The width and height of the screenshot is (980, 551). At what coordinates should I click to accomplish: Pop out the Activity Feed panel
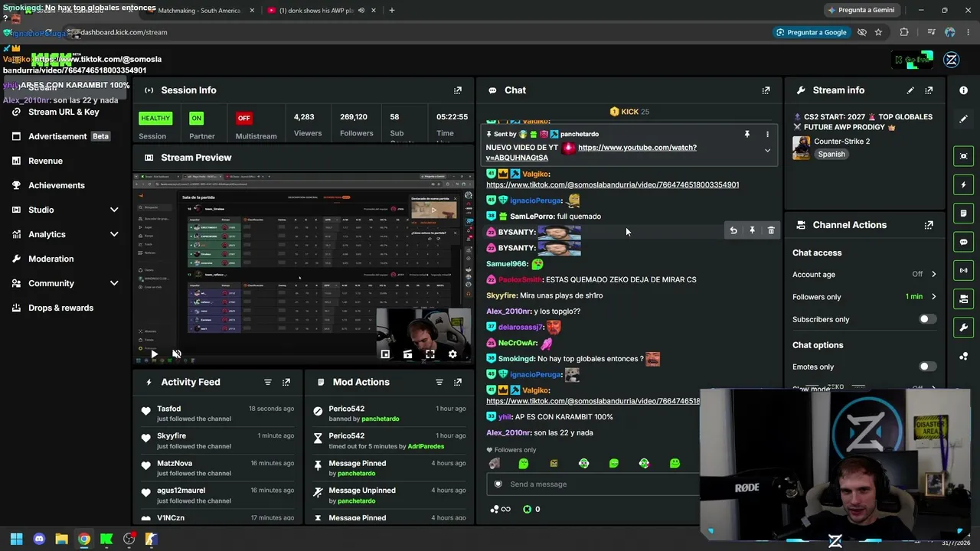click(x=286, y=382)
